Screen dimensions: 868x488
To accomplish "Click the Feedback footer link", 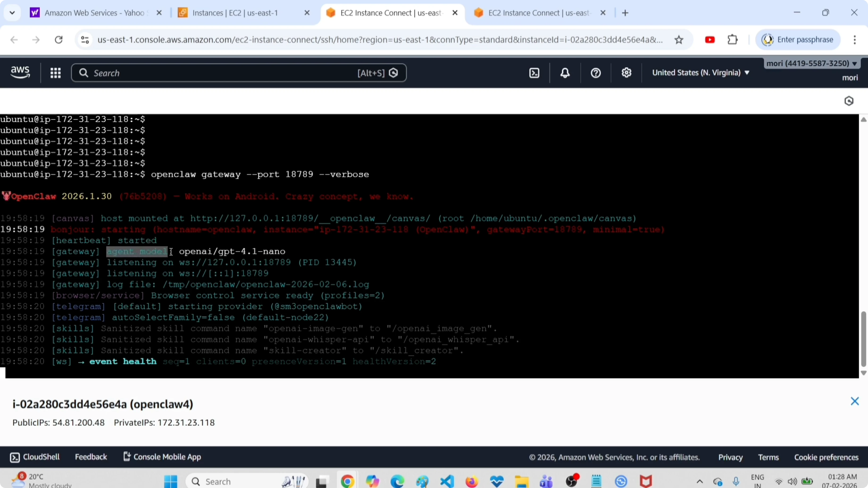I will coord(91,457).
